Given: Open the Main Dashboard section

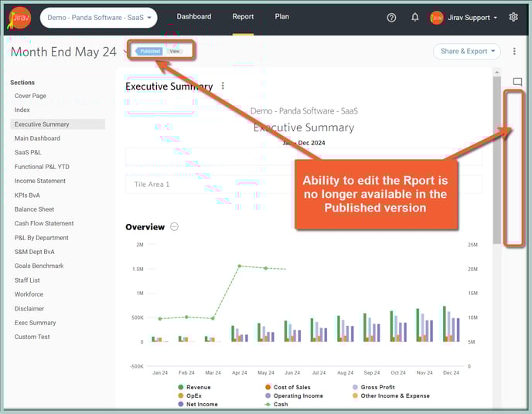Looking at the screenshot, I should click(37, 138).
